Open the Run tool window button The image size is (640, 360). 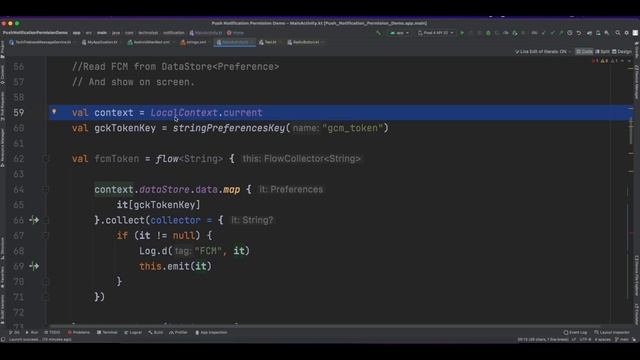32,332
